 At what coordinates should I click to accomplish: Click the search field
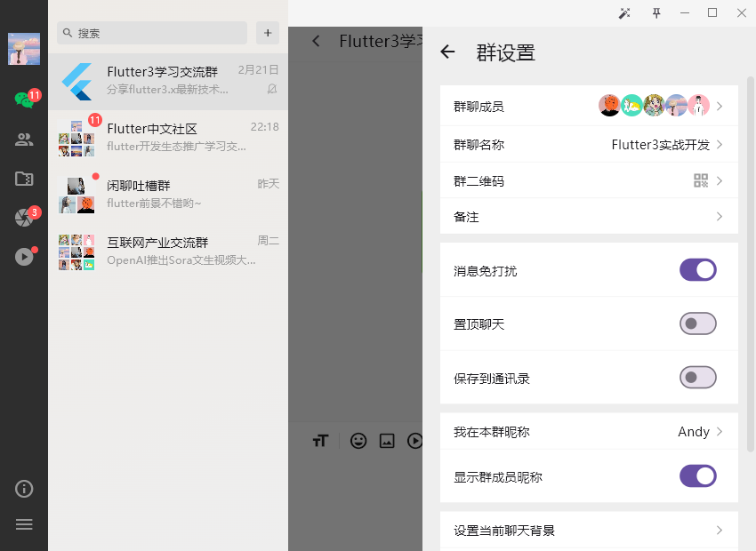152,33
